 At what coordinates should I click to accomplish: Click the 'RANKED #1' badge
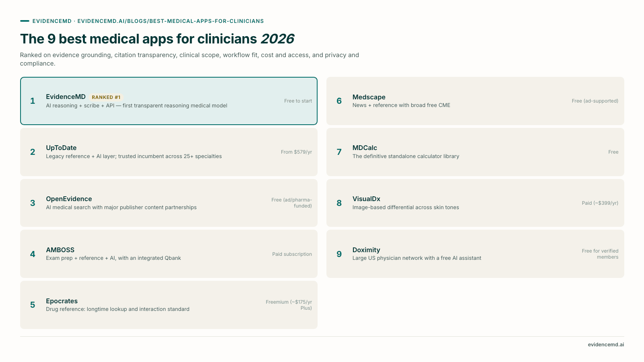tap(106, 97)
